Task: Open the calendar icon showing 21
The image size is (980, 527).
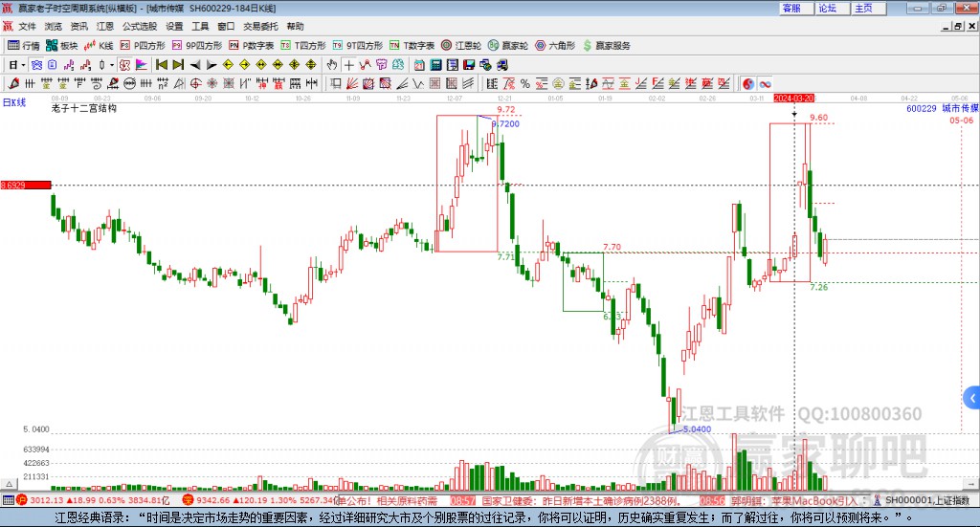Action: point(419,65)
